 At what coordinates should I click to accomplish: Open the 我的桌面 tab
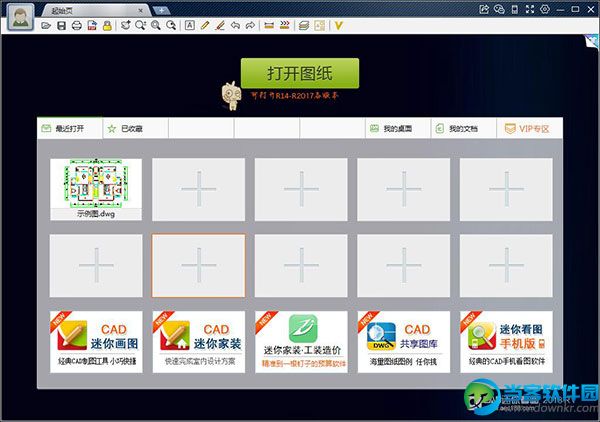[398, 129]
